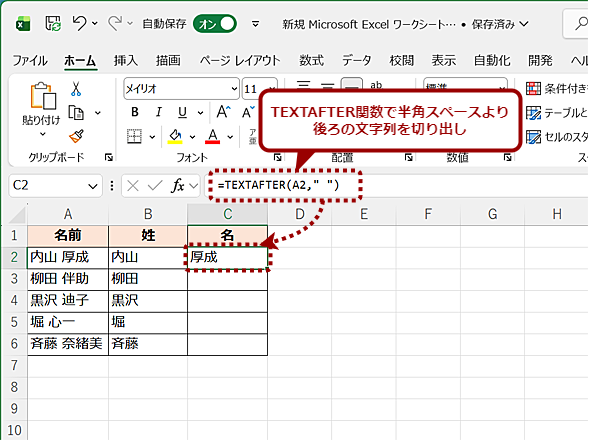Viewport: 589px width, 441px height.
Task: Switch to the 挿入 (Insert) tab
Action: 126,60
